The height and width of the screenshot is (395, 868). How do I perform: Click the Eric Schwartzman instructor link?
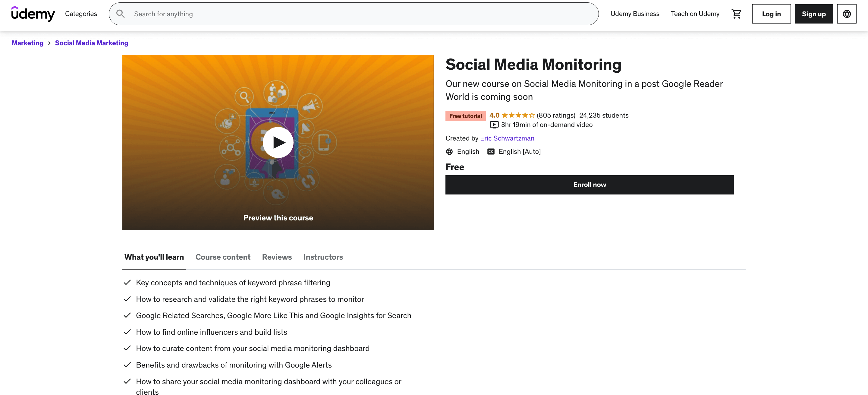coord(507,138)
